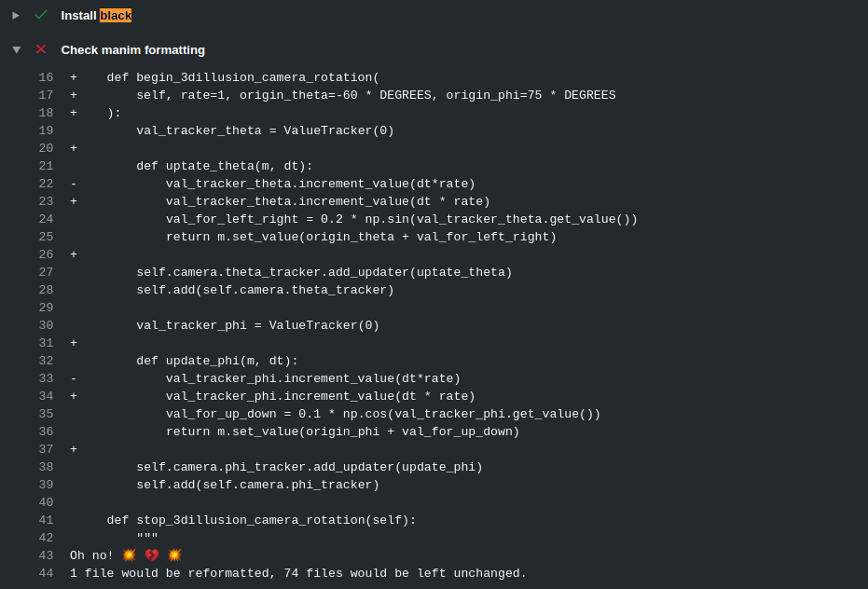Image resolution: width=868 pixels, height=589 pixels.
Task: Select log line number 22
Action: pyautogui.click(x=46, y=184)
